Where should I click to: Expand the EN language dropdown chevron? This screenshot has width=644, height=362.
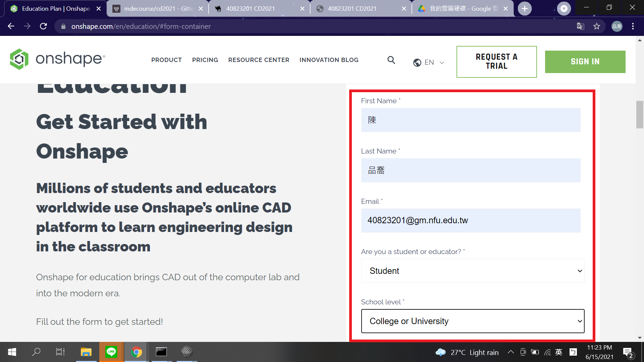pos(442,63)
